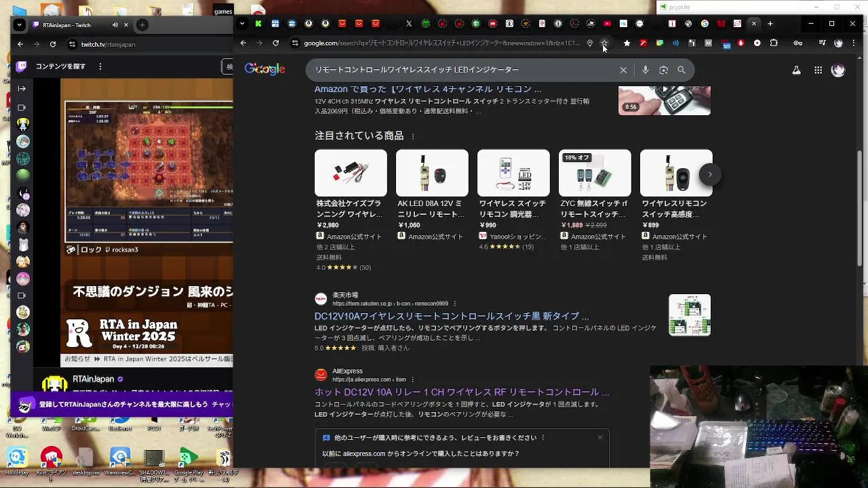Click the Twitch sign-up purple banner
Image resolution: width=868 pixels, height=488 pixels.
122,405
